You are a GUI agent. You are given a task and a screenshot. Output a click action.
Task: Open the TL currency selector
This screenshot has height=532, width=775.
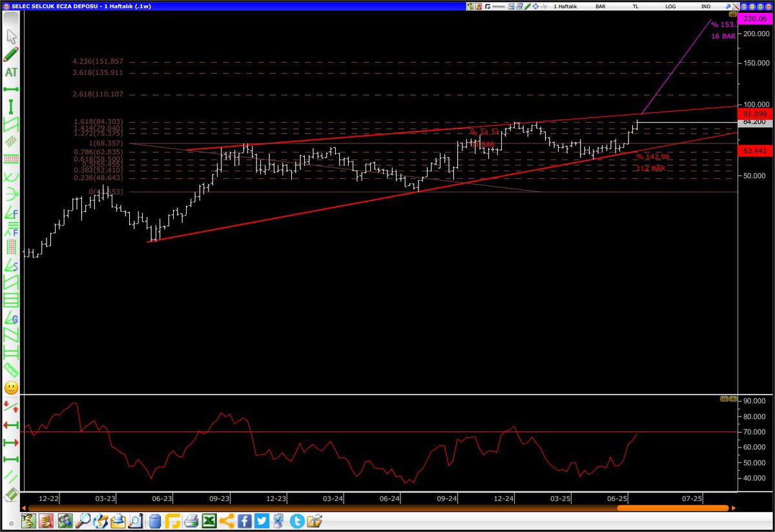point(635,6)
